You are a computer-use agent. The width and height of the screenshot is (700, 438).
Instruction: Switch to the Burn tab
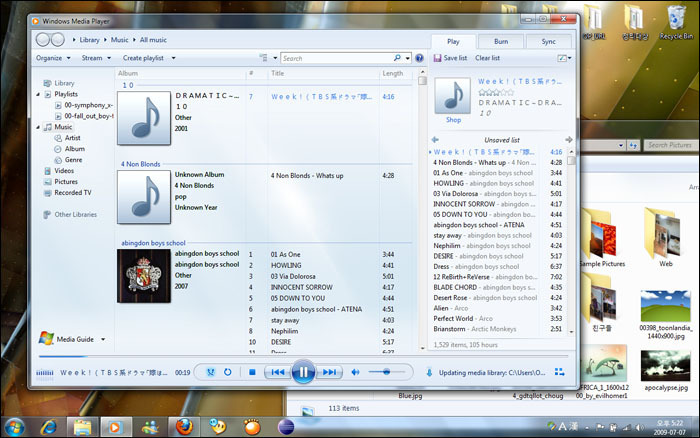coord(501,42)
